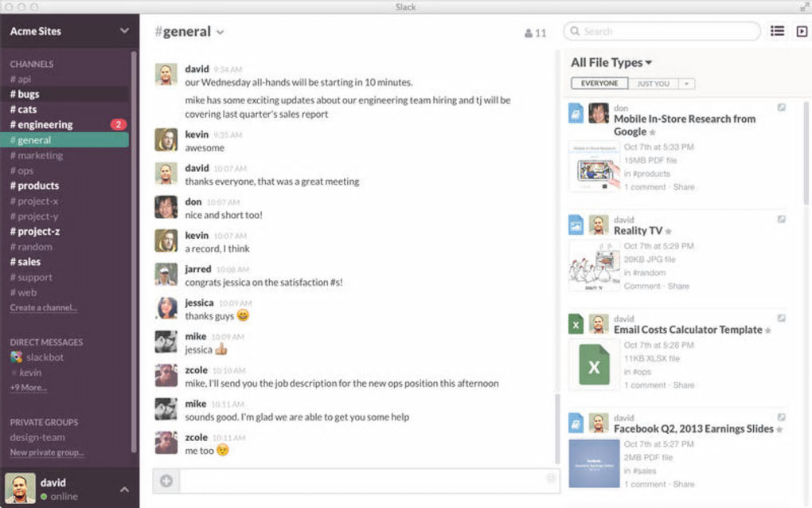Click the member count icon showing 11
The height and width of the screenshot is (508, 812).
[535, 33]
